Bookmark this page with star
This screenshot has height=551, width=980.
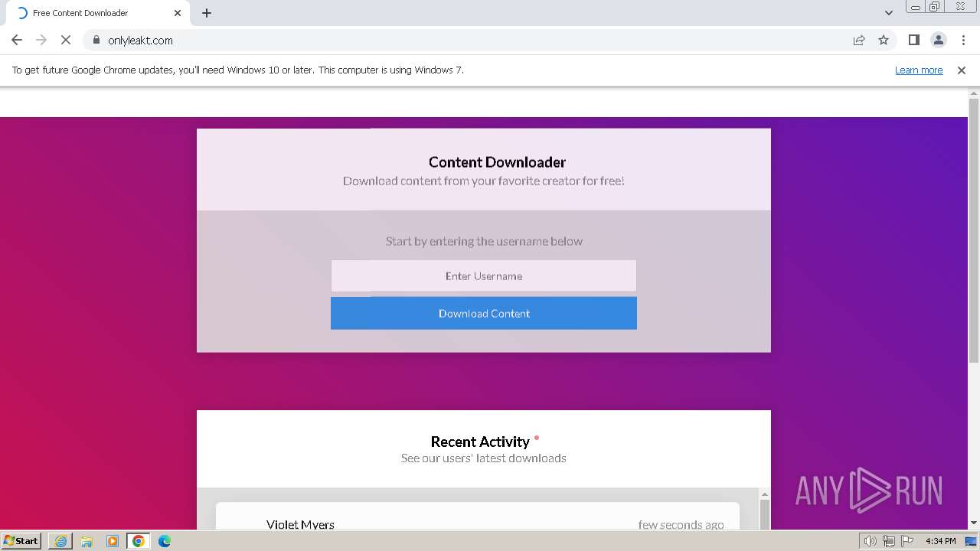click(x=884, y=40)
